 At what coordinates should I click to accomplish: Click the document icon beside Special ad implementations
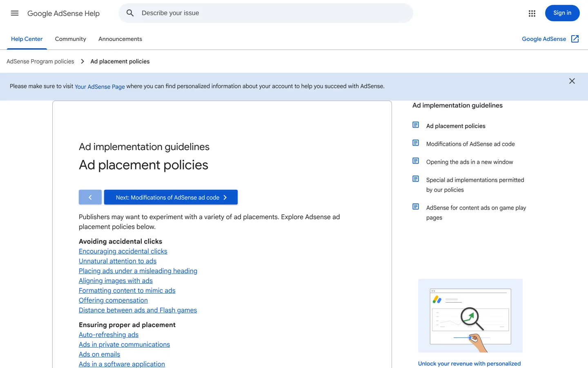416,179
